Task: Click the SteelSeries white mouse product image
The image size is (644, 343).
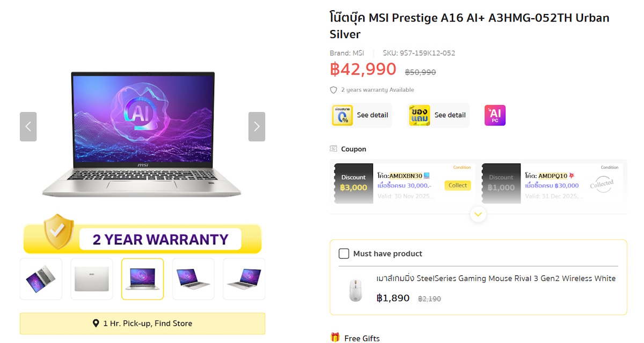Action: click(355, 290)
